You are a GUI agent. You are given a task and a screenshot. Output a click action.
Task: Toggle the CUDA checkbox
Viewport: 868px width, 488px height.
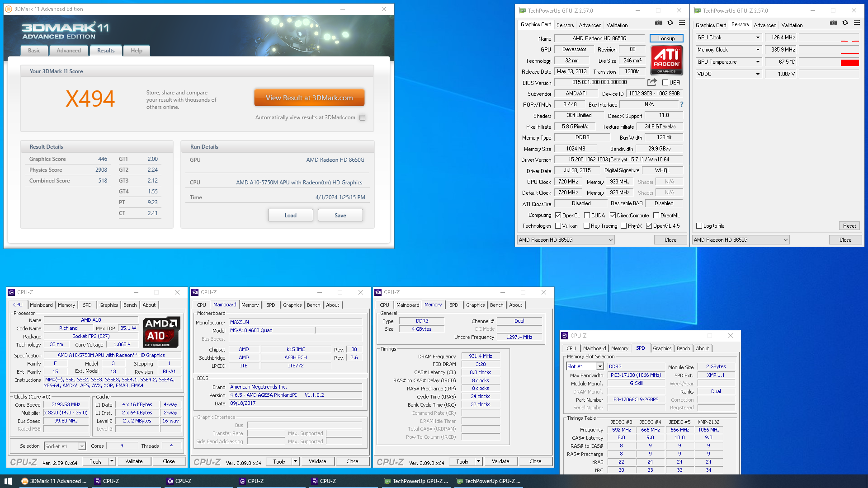(587, 216)
